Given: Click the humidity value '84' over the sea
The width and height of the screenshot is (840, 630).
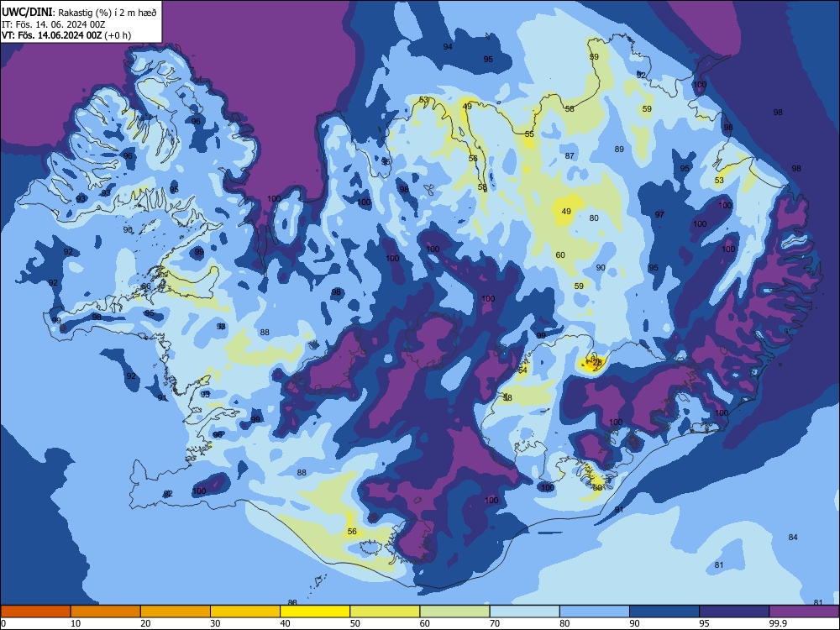Looking at the screenshot, I should (793, 538).
